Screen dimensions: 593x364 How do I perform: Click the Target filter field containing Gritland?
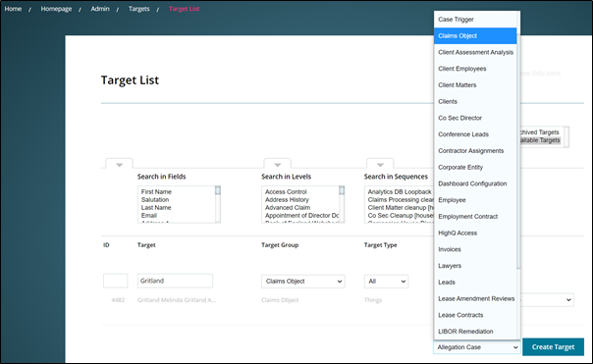175,281
